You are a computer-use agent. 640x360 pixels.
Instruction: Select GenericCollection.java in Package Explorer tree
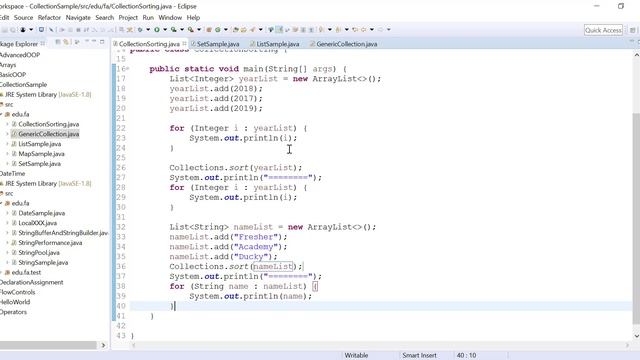pos(49,134)
